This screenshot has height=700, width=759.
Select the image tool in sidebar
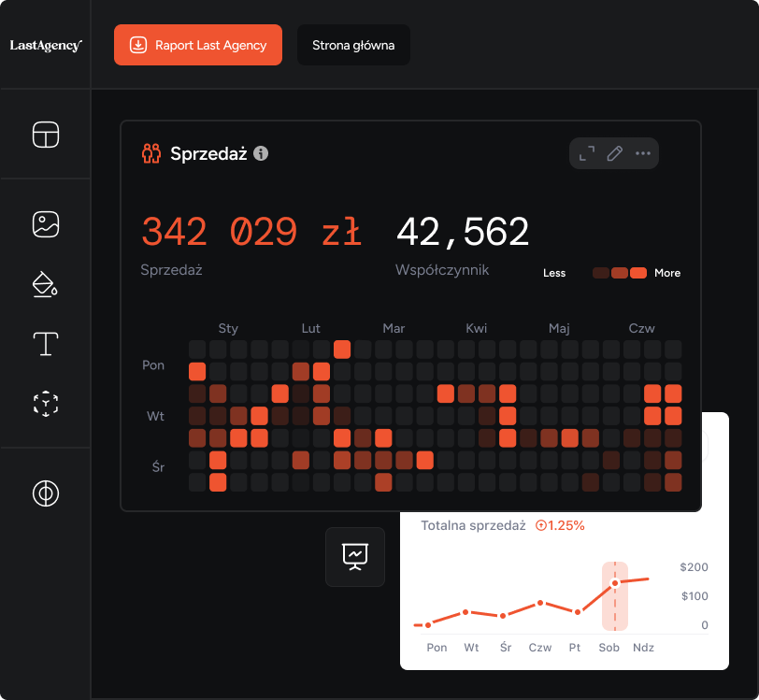tap(46, 224)
